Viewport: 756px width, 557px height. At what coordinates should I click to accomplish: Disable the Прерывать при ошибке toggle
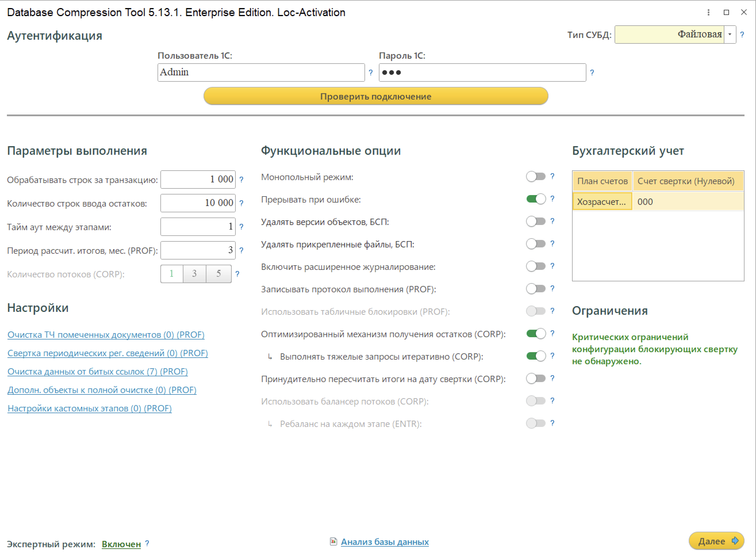click(x=536, y=199)
